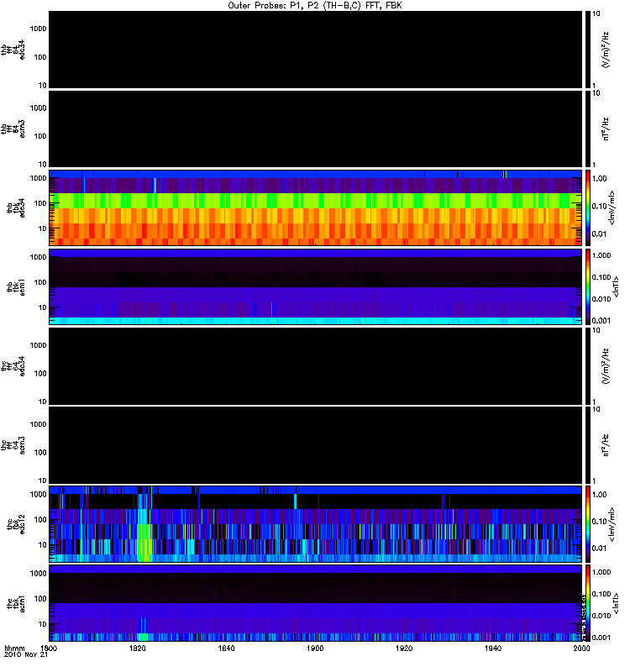Image resolution: width=630 pixels, height=672 pixels.
Task: Click the color bar beside thb fbk edc34 spectrogram
Action: [588, 207]
